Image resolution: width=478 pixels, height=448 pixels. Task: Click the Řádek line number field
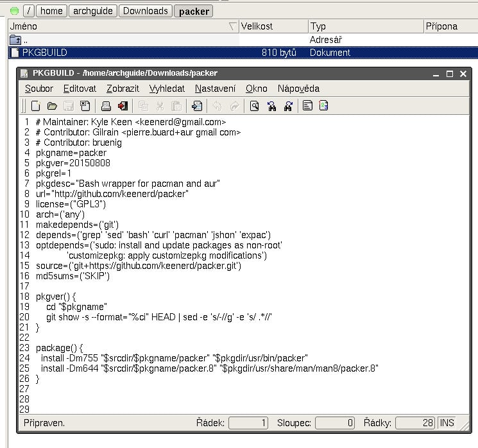pos(248,423)
